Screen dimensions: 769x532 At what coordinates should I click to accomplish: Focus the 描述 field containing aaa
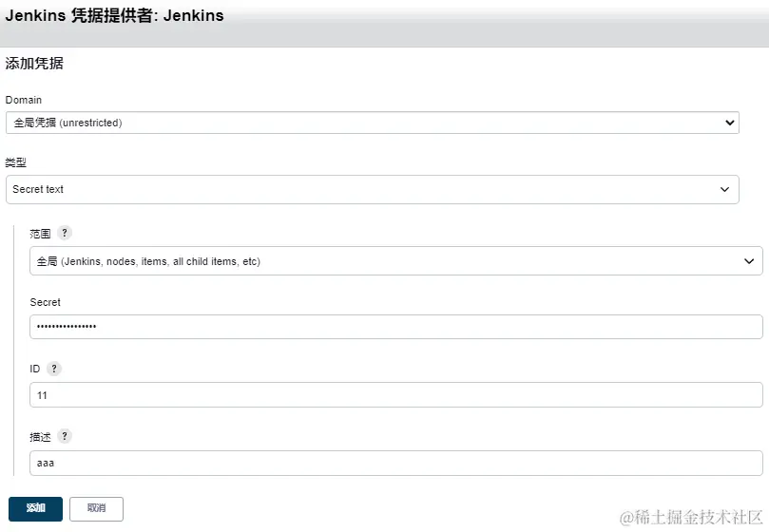click(x=395, y=463)
